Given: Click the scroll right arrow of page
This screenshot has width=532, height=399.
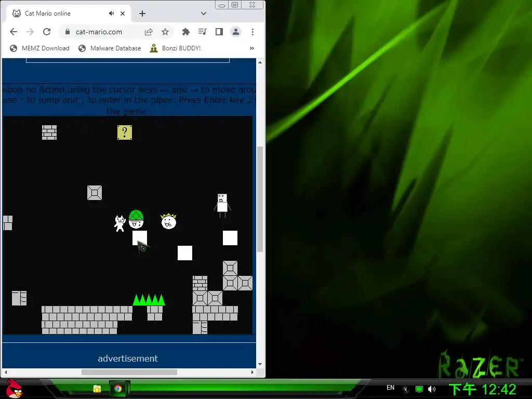Looking at the screenshot, I should (252, 372).
